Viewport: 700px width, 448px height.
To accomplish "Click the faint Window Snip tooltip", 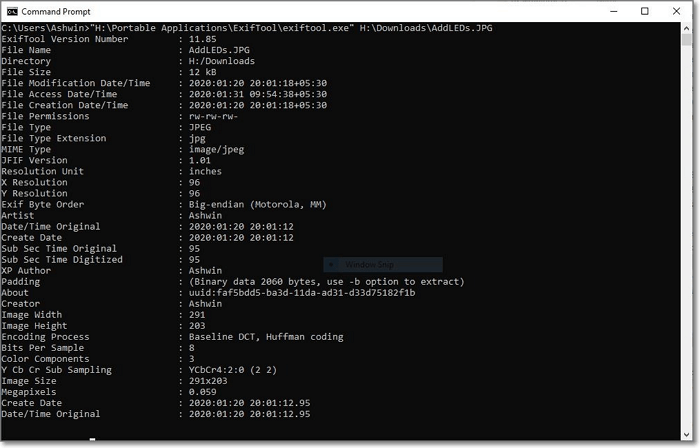I will [x=389, y=265].
